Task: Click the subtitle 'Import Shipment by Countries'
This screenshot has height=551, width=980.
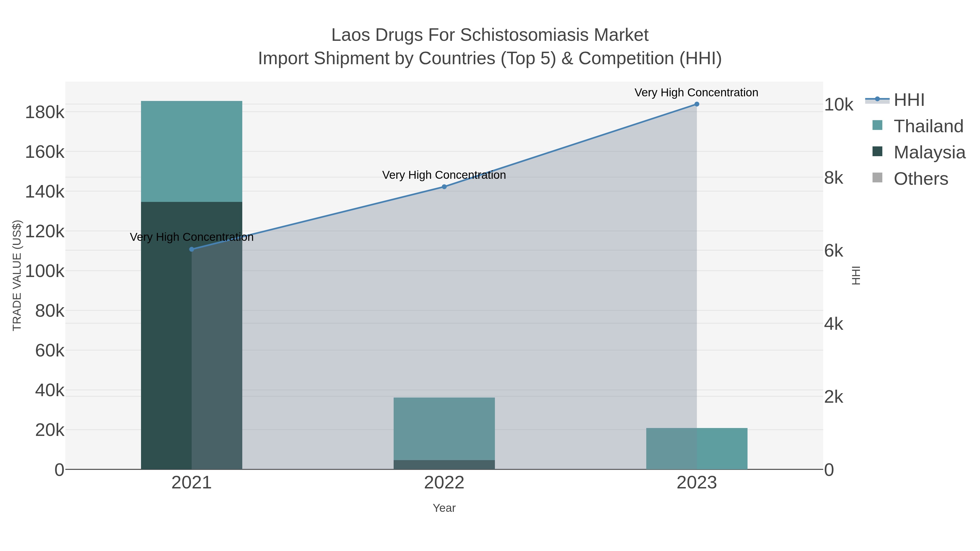Action: pyautogui.click(x=377, y=59)
